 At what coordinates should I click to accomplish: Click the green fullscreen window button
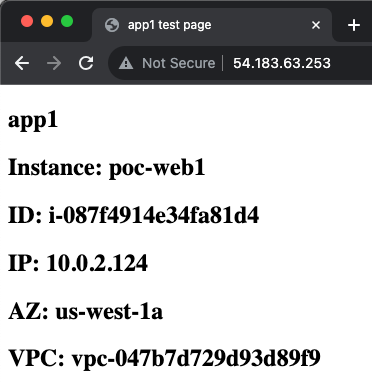tap(67, 21)
